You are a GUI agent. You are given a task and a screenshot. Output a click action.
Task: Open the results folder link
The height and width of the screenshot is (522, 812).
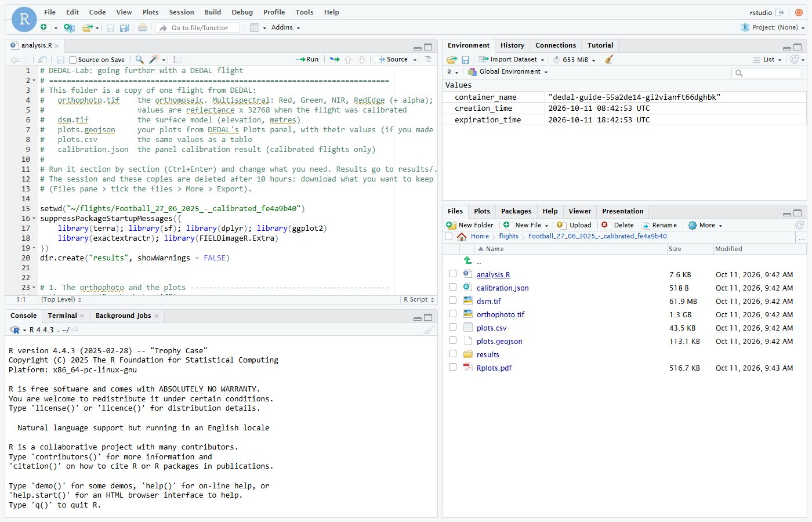488,354
